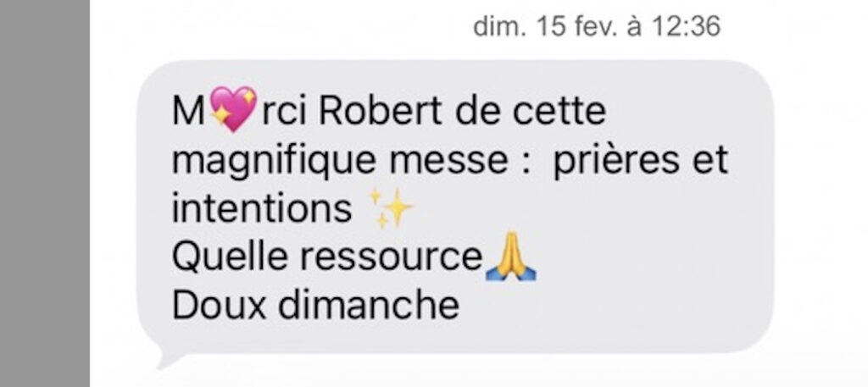Click the 12:36 time in the timestamp
868x387 pixels.
pyautogui.click(x=685, y=26)
